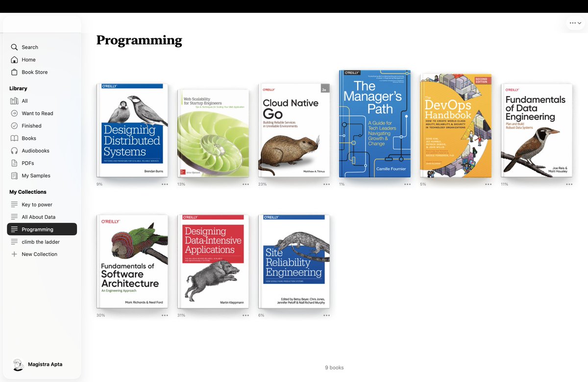
Task: Open the Book Store label
Action: point(35,72)
